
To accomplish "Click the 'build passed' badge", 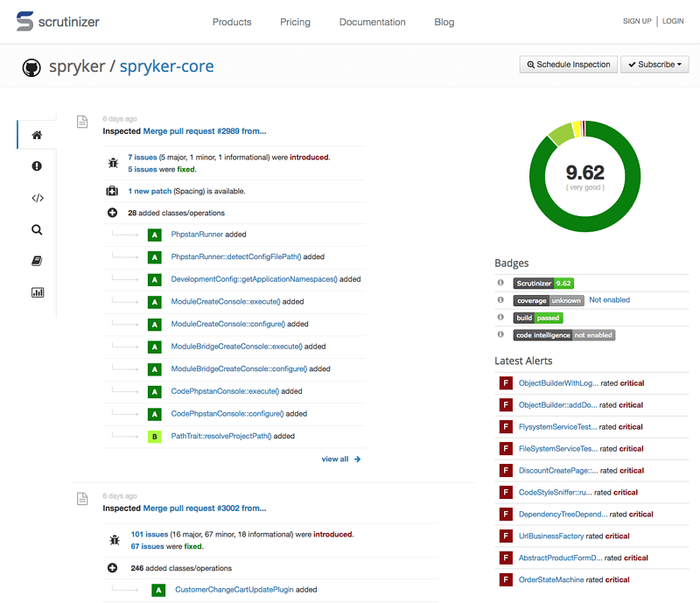I will [x=537, y=318].
